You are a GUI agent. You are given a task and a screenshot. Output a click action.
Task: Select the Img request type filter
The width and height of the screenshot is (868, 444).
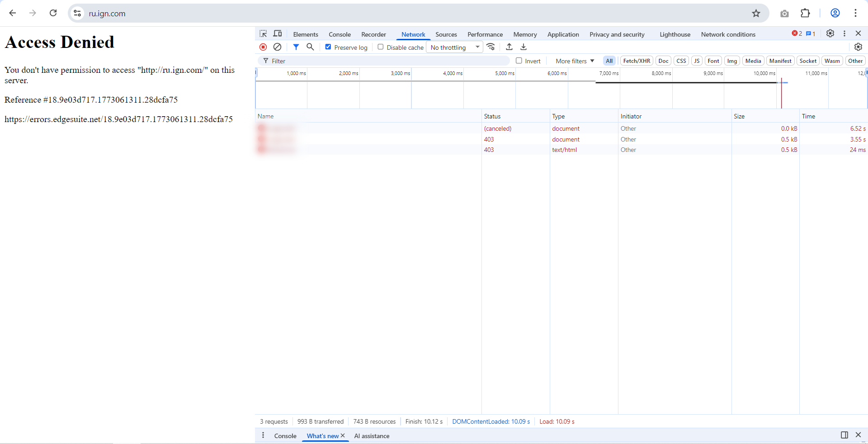(732, 61)
